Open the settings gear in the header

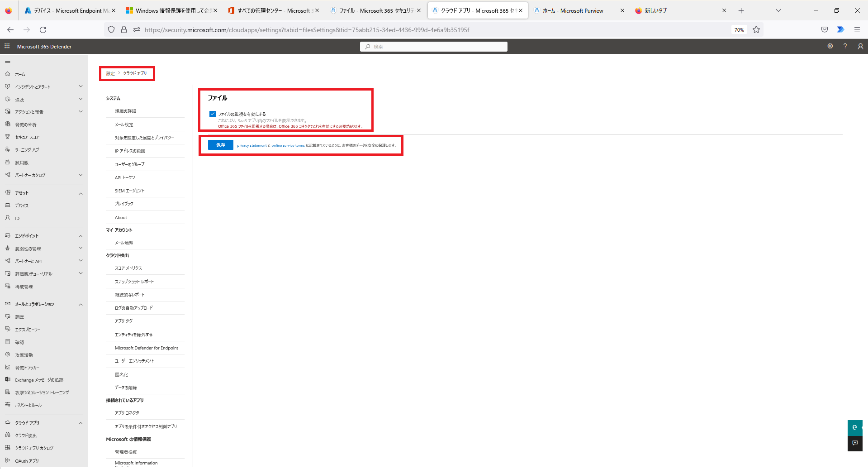tap(830, 46)
